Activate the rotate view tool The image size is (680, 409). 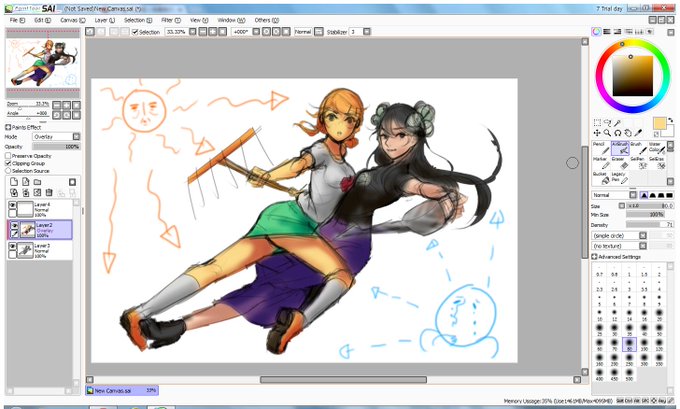(618, 133)
